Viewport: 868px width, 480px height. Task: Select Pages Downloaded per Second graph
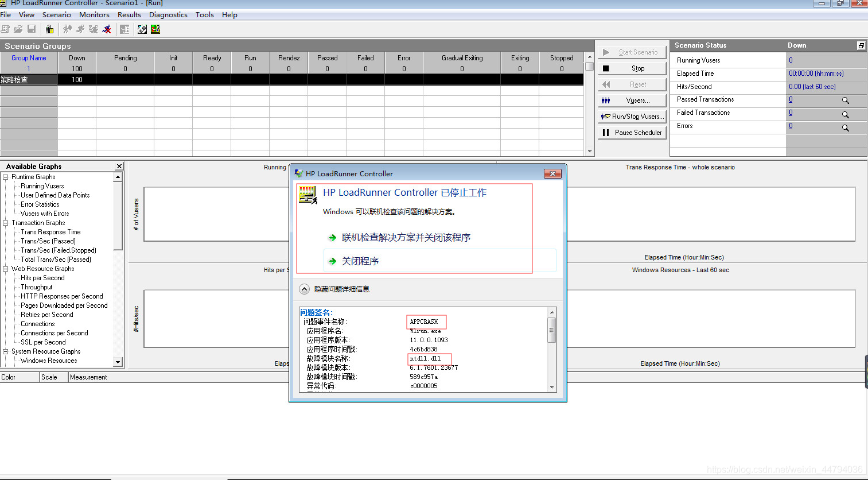[x=64, y=305]
